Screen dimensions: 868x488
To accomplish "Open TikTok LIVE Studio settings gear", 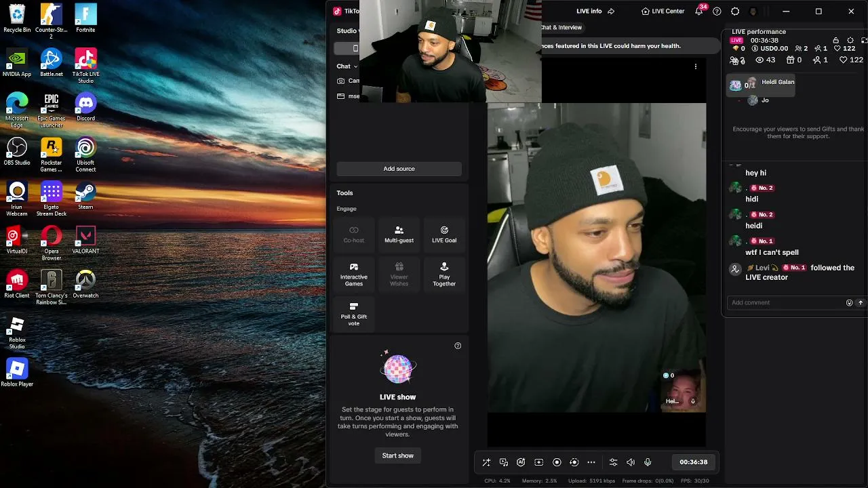I will coord(735,12).
